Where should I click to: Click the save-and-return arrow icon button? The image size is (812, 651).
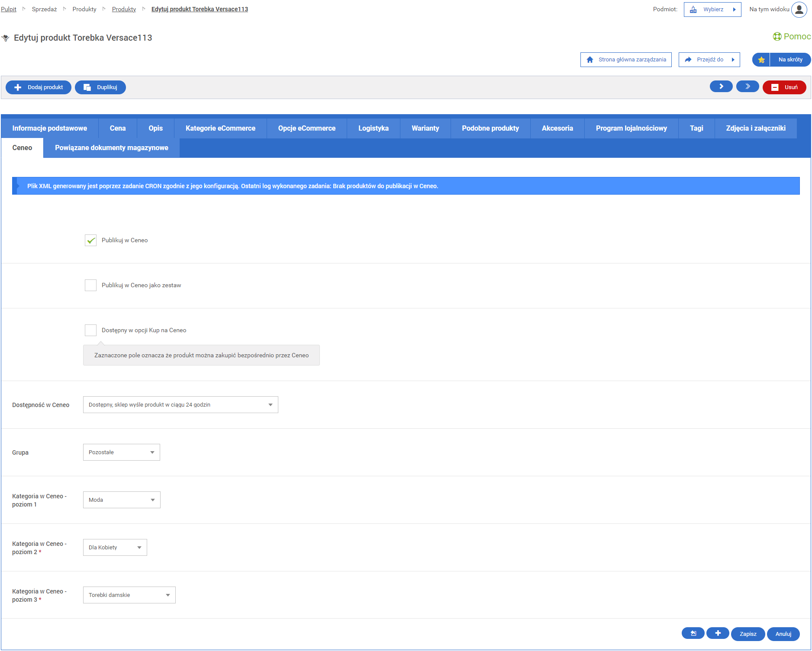tap(693, 633)
